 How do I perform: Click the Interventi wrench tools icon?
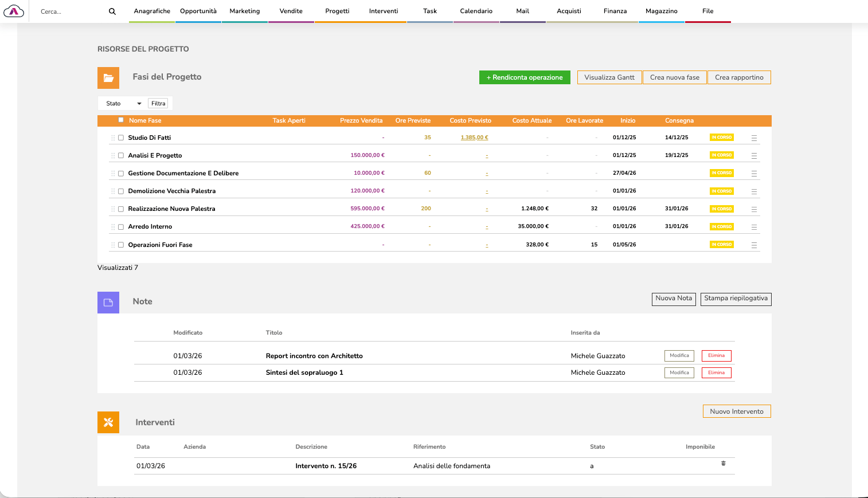click(x=108, y=422)
